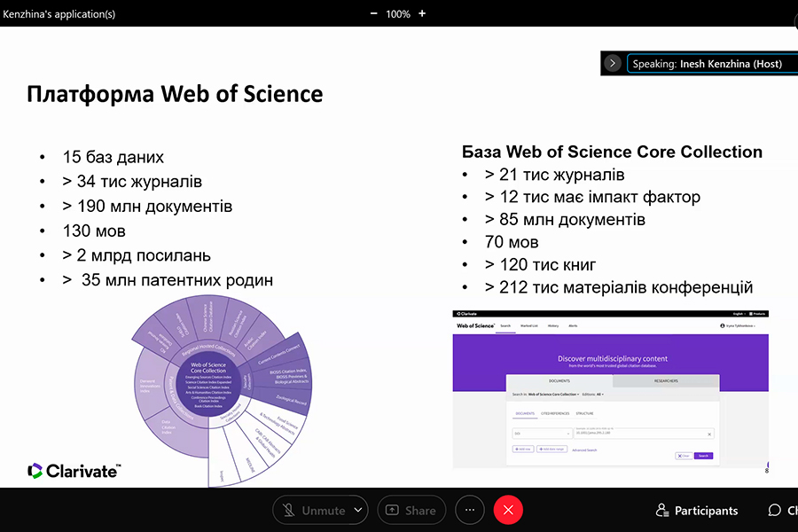
Task: Click the '130 мов' bullet
Action: pyautogui.click(x=94, y=231)
